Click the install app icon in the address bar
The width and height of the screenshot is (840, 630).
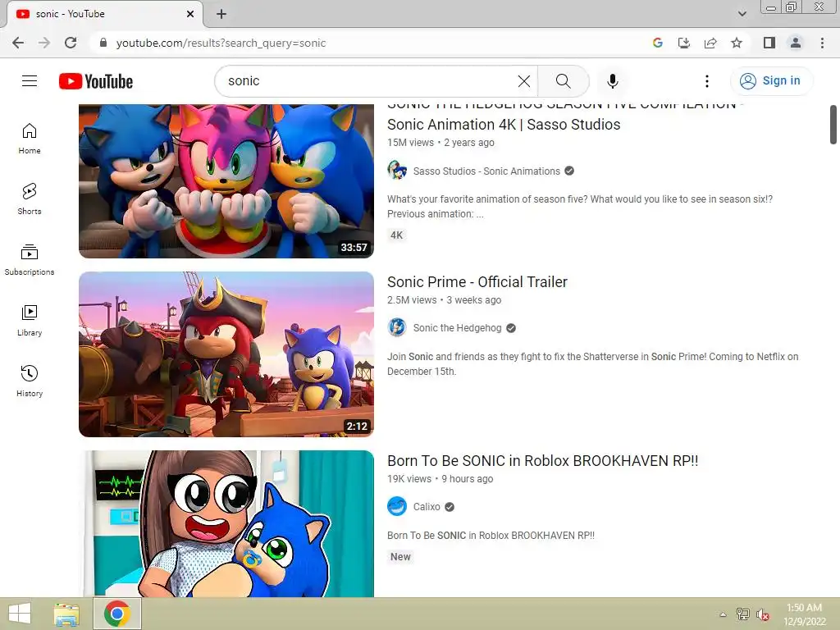[683, 43]
